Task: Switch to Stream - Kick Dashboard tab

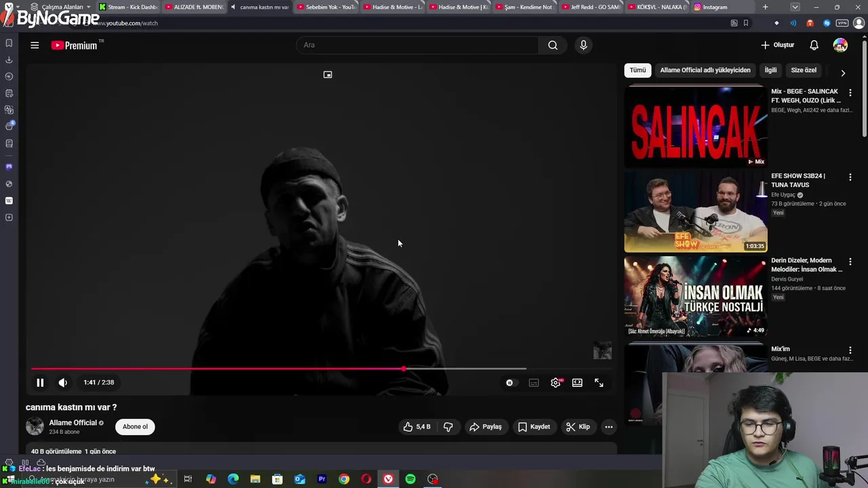Action: point(127,7)
